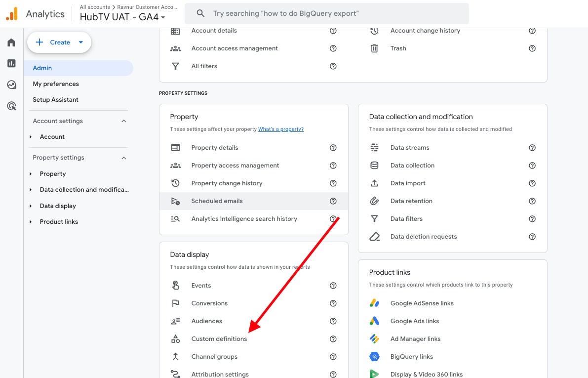Screen dimensions: 588x378
Task: Click the Google Ads links icon
Action: [374, 321]
